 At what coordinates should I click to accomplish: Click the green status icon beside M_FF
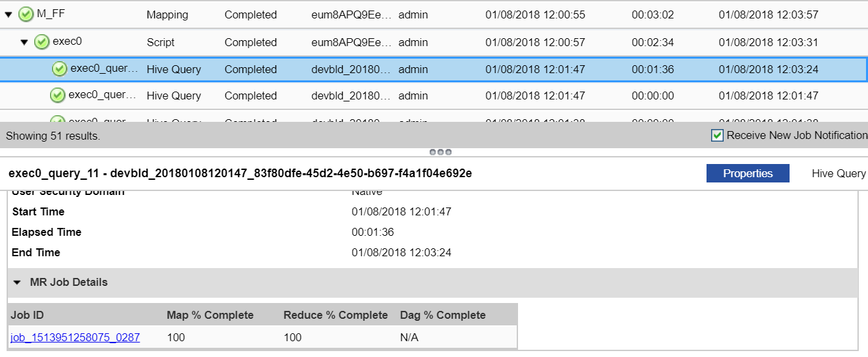(26, 14)
